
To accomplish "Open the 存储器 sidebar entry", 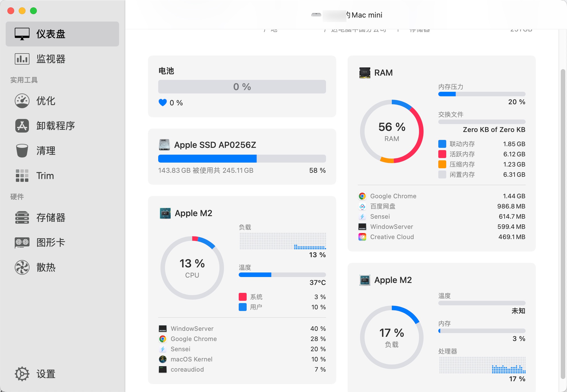I will (62, 218).
